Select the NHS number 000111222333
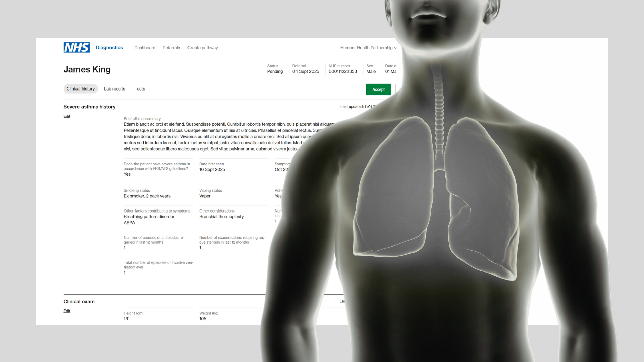644x362 pixels. point(343,71)
